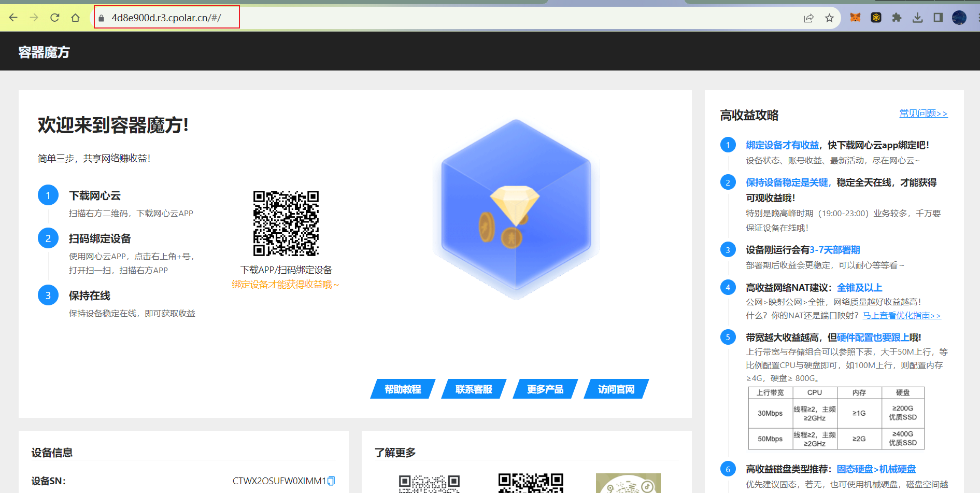
Task: Click the 3-7天部署期 highlighted text
Action: point(835,250)
